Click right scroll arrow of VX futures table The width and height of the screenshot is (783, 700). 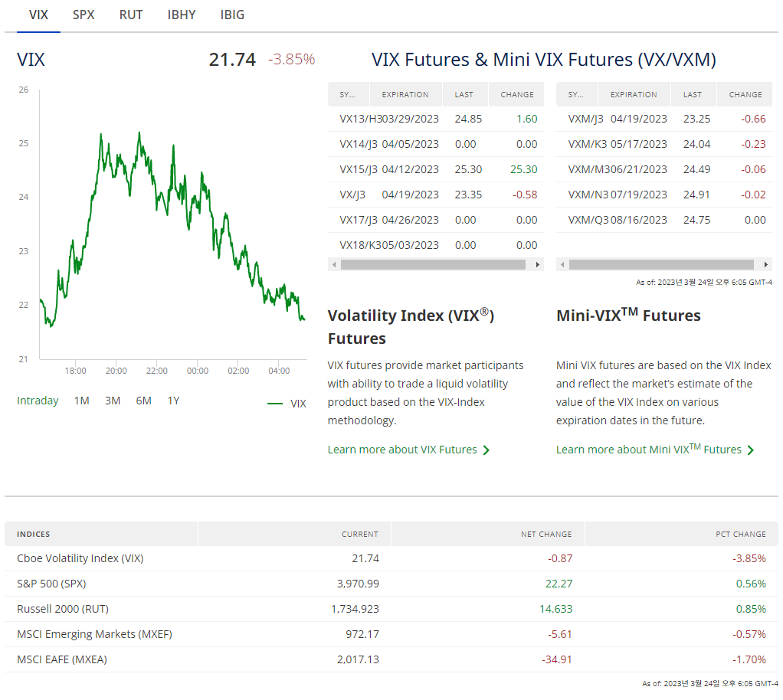(537, 265)
